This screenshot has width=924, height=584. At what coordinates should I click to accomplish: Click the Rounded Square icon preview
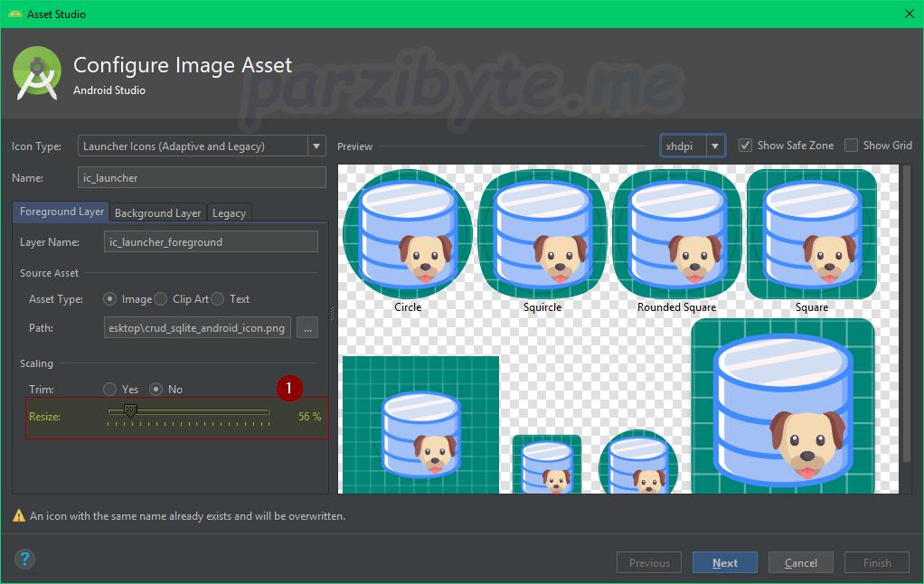[676, 234]
